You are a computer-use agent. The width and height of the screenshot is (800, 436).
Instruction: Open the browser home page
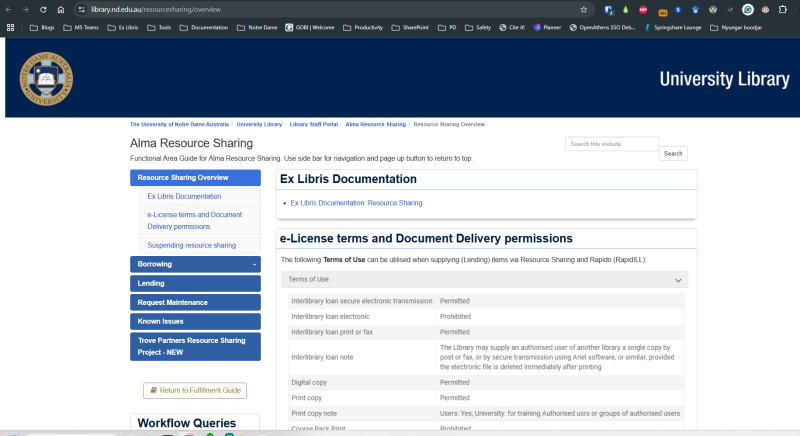click(61, 10)
